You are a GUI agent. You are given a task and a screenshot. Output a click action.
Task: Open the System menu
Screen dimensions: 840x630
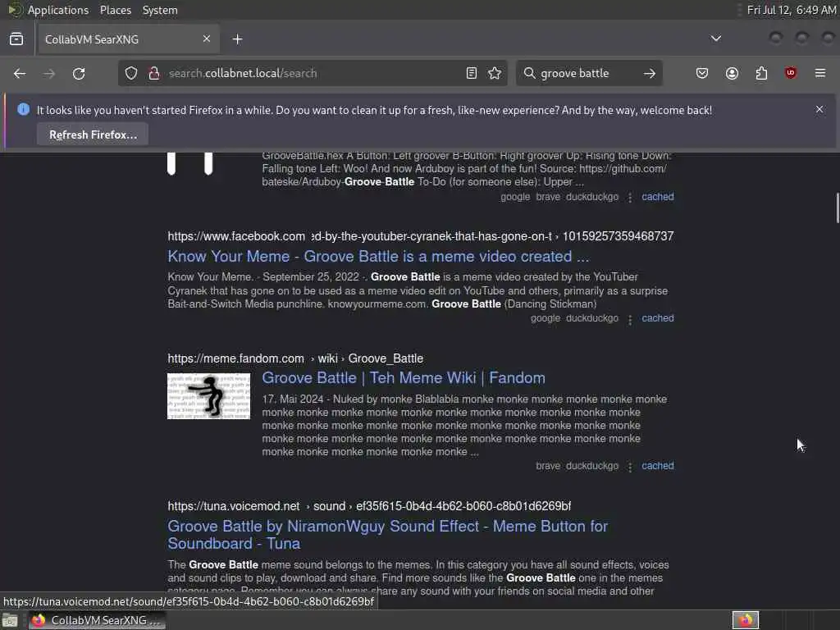pyautogui.click(x=160, y=10)
